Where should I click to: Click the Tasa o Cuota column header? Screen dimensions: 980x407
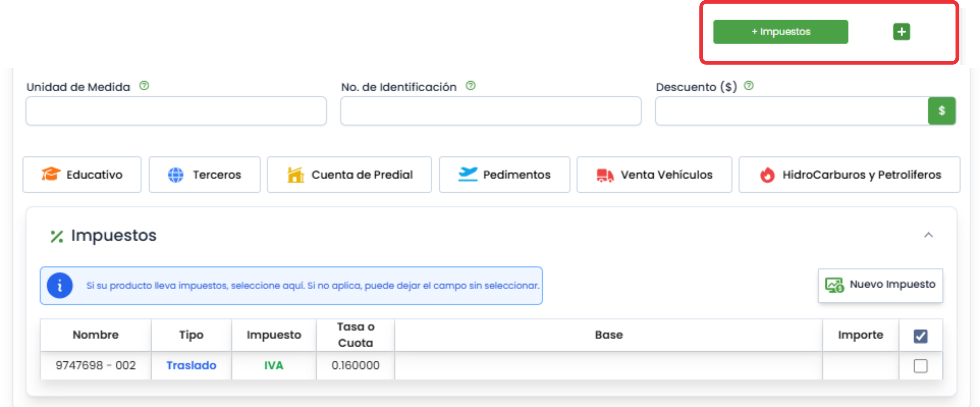point(355,335)
